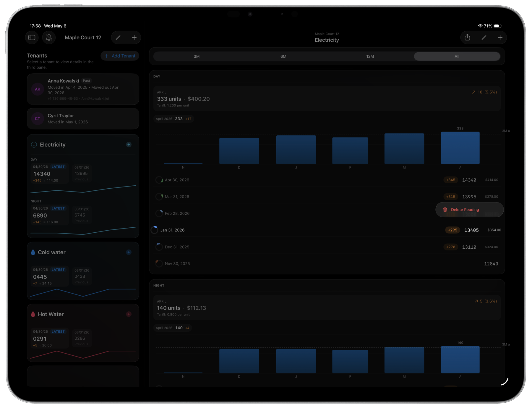This screenshot has width=532, height=408.
Task: Tap the 18 (5.5%) trend indicator
Action: [x=484, y=92]
